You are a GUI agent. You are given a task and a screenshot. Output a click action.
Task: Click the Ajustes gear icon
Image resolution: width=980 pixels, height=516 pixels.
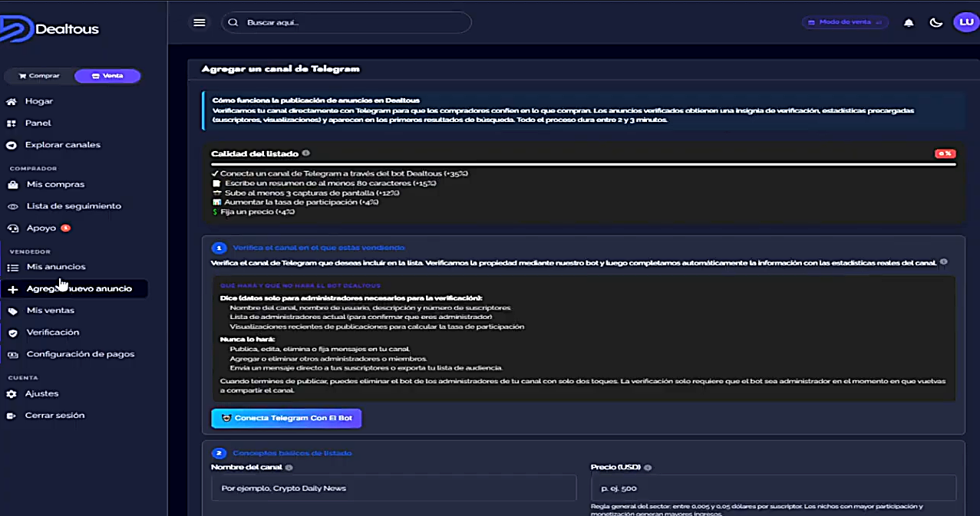pos(11,394)
